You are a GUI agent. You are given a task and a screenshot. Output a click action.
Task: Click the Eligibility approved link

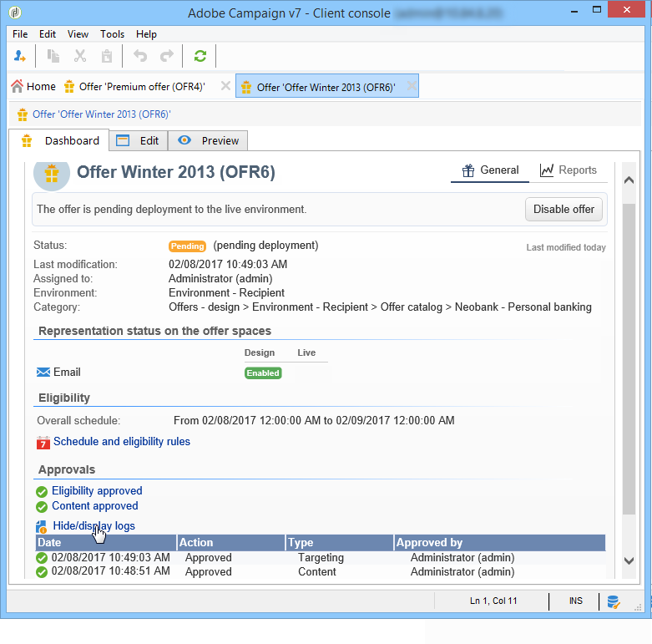tap(97, 491)
